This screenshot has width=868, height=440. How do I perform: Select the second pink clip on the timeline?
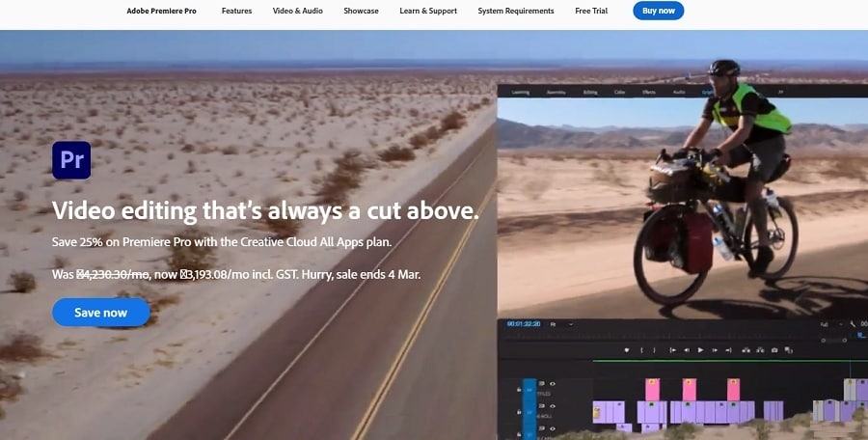[690, 390]
